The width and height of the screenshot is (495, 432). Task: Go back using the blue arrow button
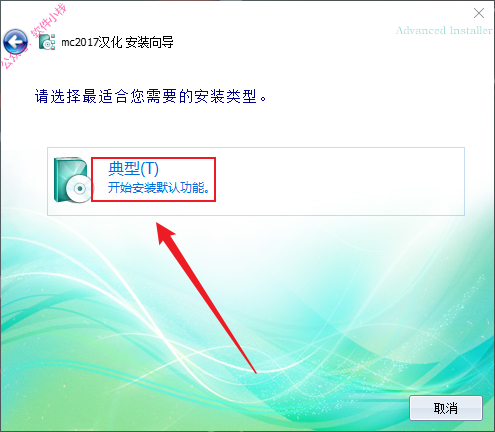[15, 42]
